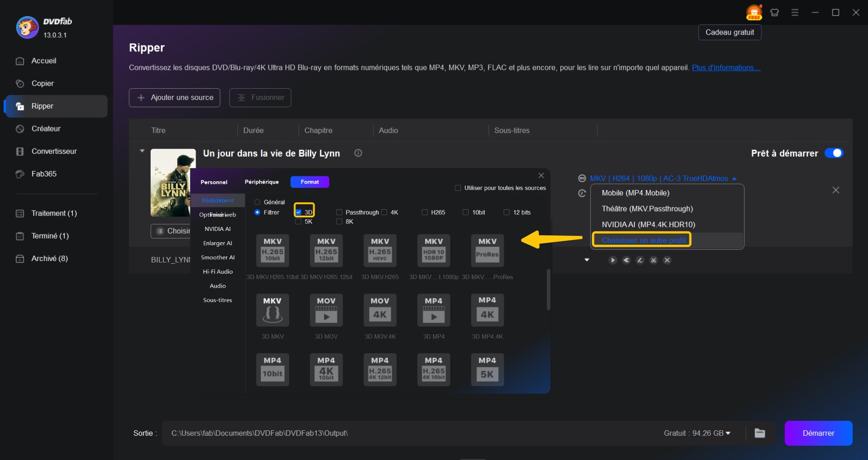Viewport: 868px width, 460px height.
Task: Show the Terminé (1) list
Action: point(49,236)
